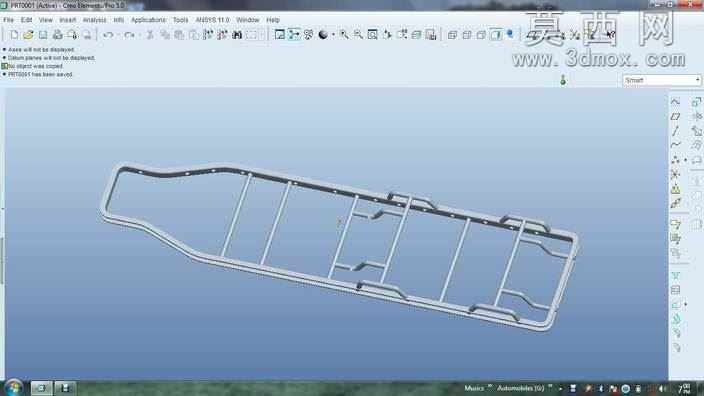Screen dimensions: 704x396
Task: Switch to hidden line display style
Action: (466, 35)
